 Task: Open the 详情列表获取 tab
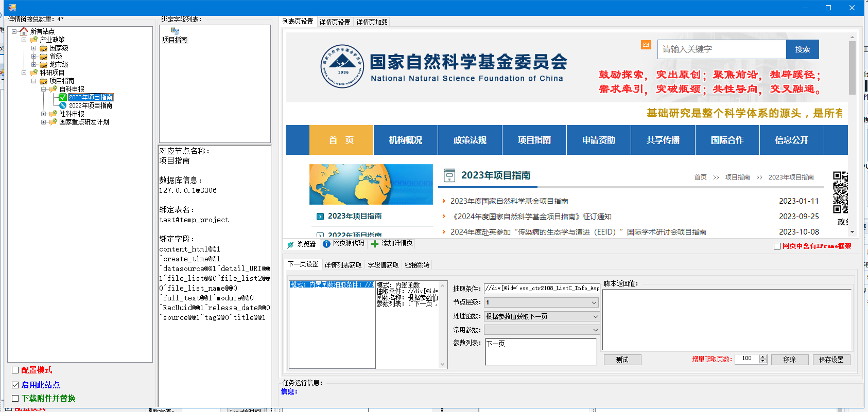(343, 265)
